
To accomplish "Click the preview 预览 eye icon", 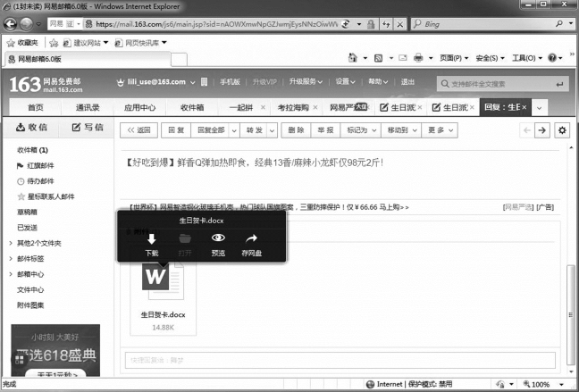I will pyautogui.click(x=218, y=238).
